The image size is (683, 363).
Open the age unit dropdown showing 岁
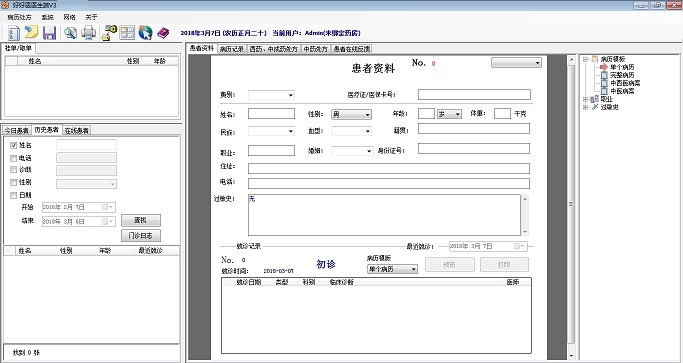[450, 114]
